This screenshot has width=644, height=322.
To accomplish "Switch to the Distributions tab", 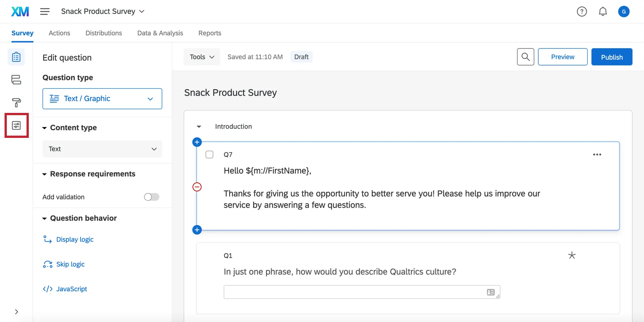I will point(104,33).
